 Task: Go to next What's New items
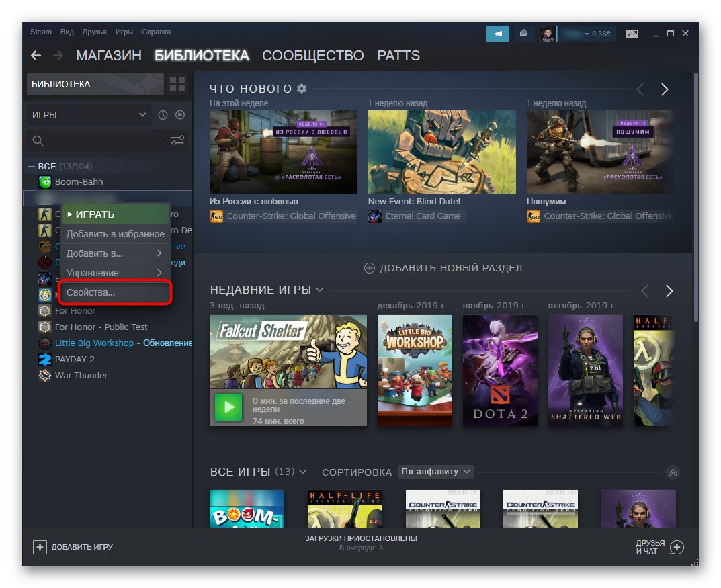point(665,89)
